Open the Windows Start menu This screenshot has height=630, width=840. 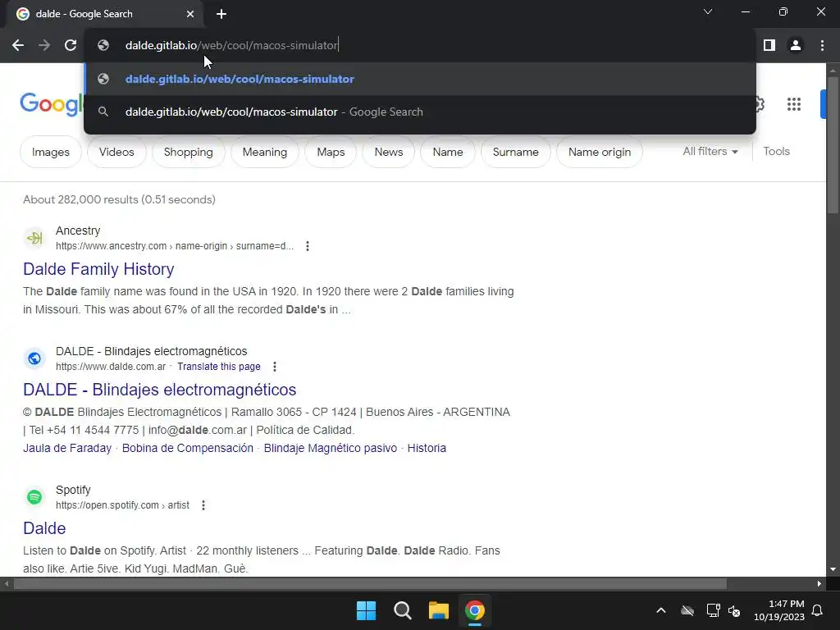point(367,610)
